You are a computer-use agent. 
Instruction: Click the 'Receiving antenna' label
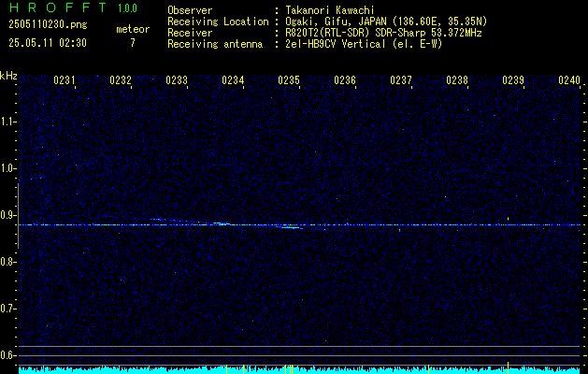(215, 44)
